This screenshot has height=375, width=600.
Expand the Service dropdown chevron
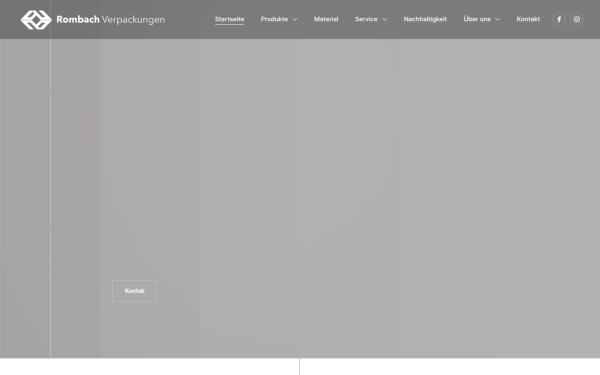point(384,20)
